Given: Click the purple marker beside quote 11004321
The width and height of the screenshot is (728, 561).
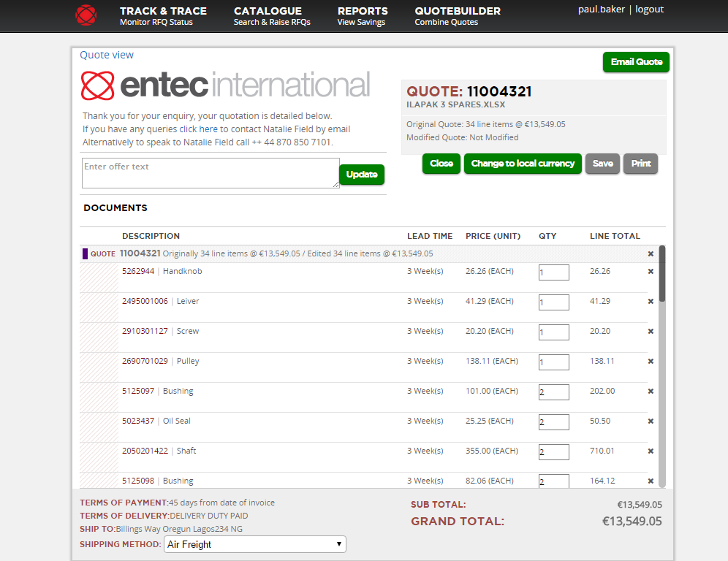Looking at the screenshot, I should pos(85,253).
